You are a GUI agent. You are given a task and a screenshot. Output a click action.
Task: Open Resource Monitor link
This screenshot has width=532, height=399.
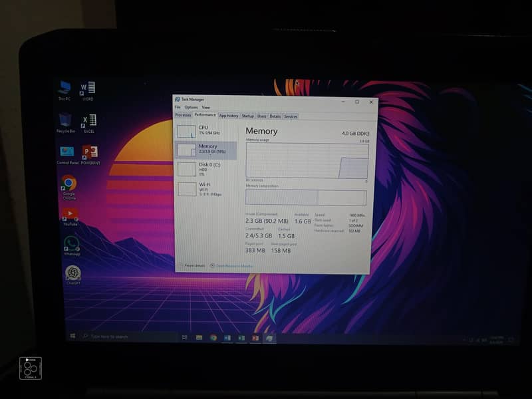(x=231, y=265)
